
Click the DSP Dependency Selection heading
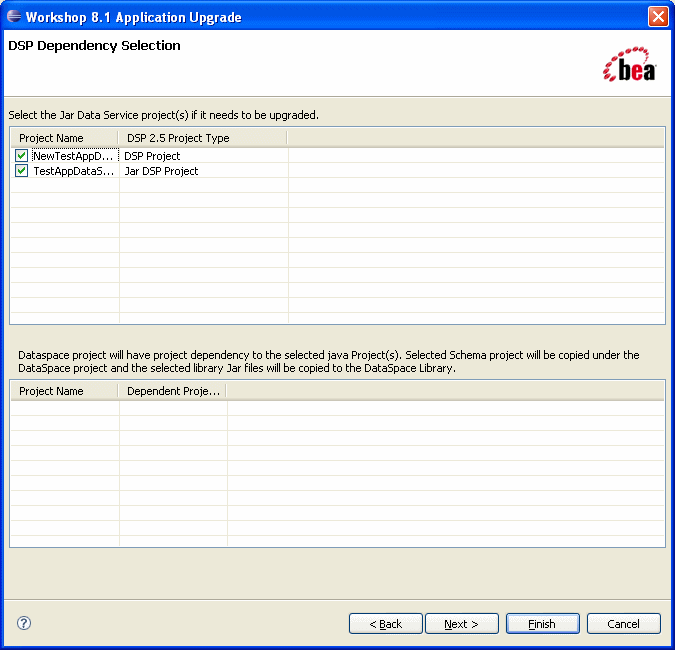(94, 46)
